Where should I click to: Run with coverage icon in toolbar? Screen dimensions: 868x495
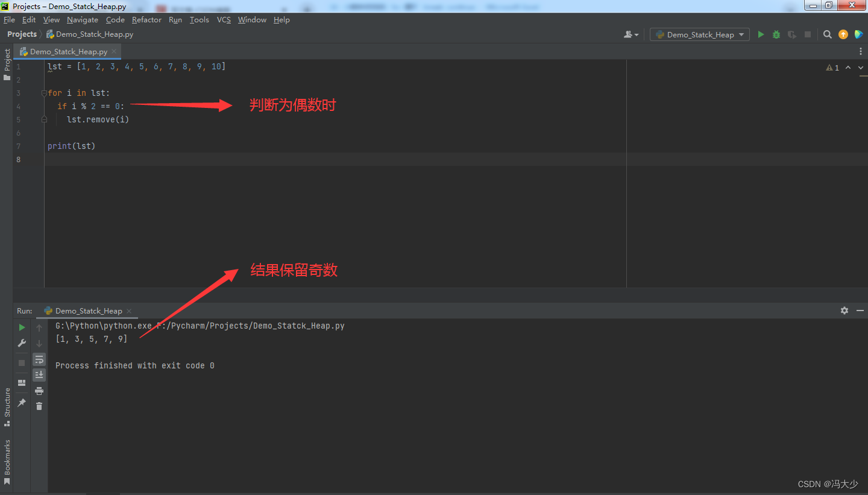tap(792, 34)
